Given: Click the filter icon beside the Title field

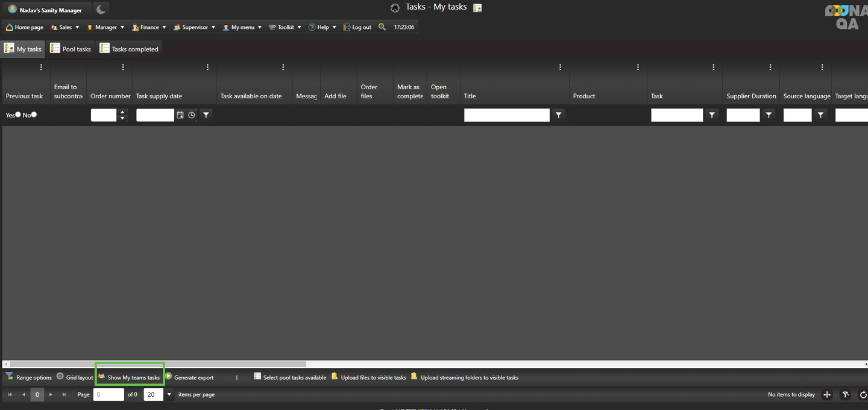Looking at the screenshot, I should [559, 115].
